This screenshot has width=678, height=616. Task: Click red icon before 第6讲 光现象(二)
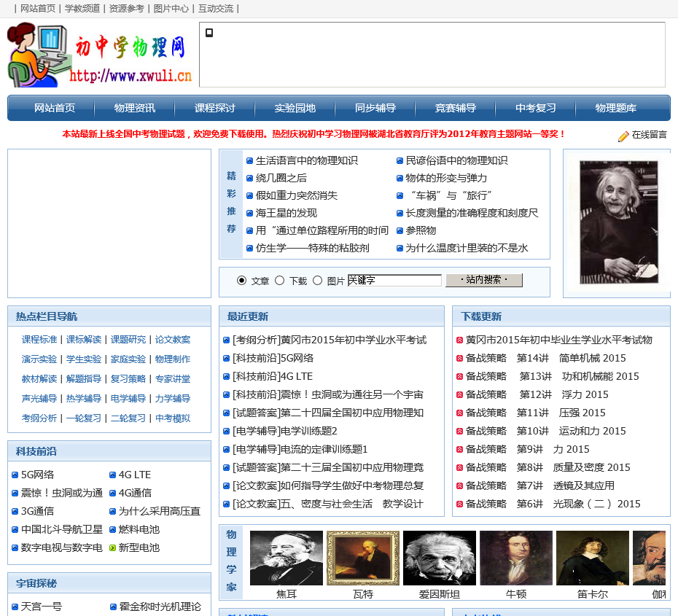coord(459,504)
